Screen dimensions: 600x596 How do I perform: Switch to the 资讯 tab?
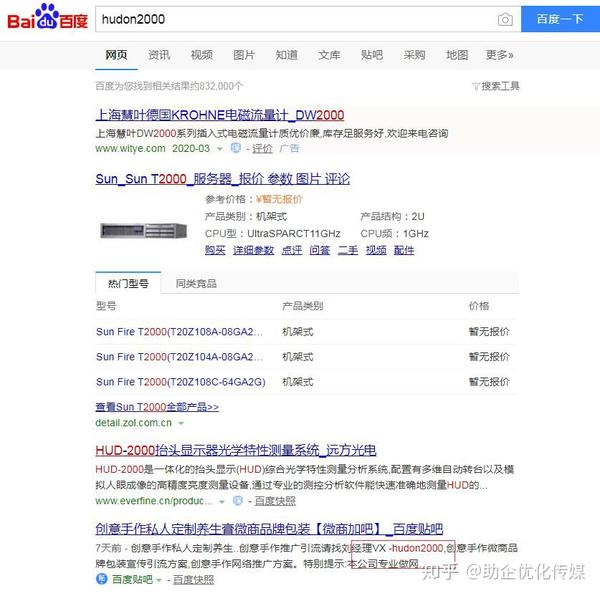pos(159,55)
